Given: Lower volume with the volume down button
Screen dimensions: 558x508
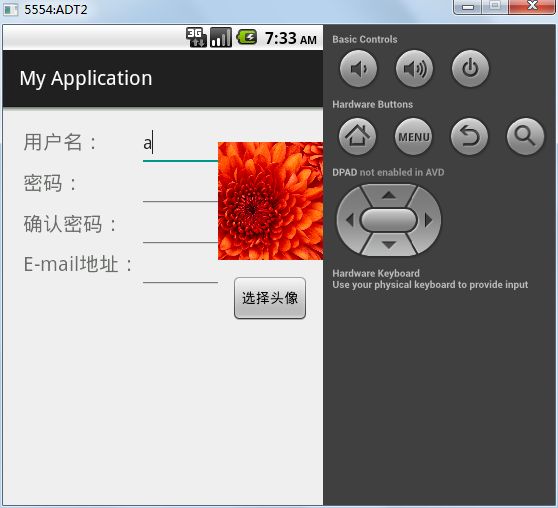Looking at the screenshot, I should (358, 68).
